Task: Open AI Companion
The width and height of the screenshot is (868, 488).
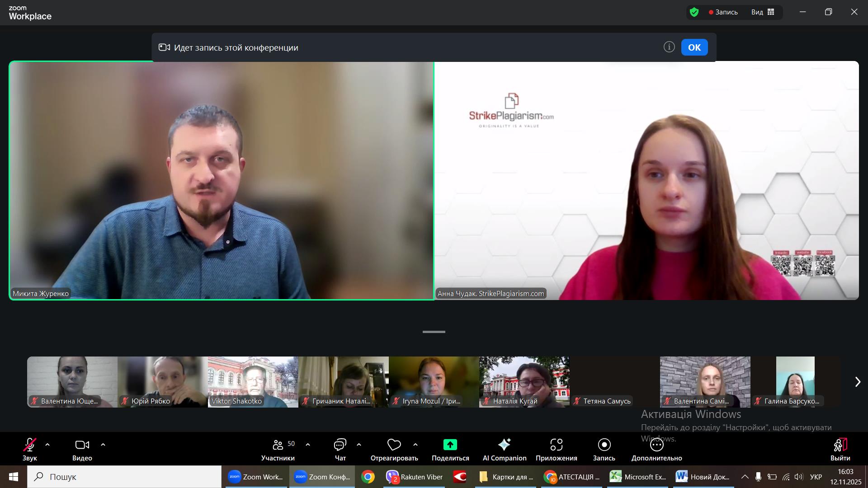Action: coord(504,445)
